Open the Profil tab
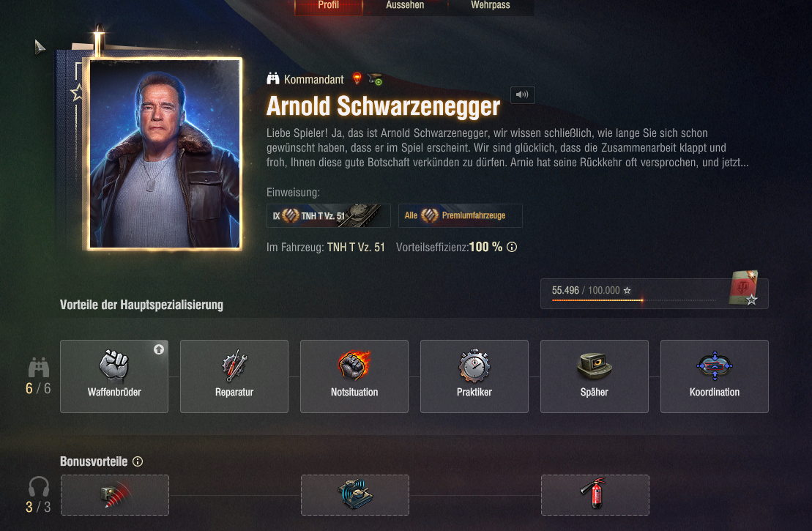812x531 pixels. 328,6
